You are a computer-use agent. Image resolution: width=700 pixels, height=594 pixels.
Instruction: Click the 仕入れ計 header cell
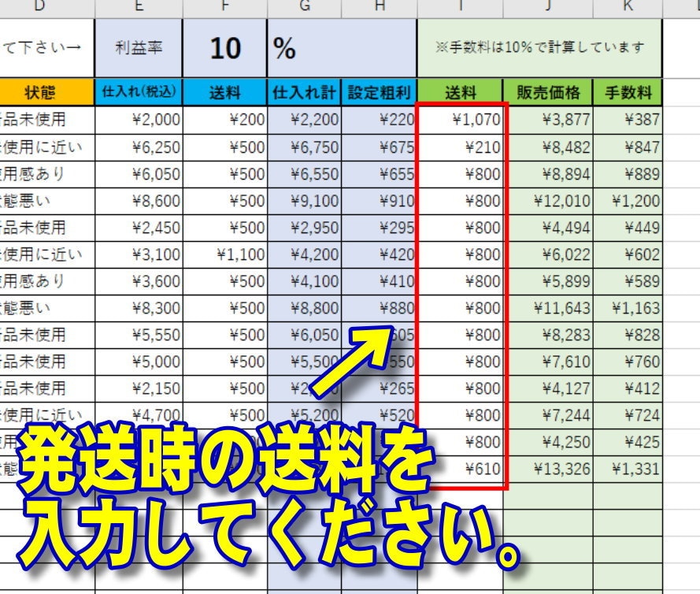[x=304, y=92]
